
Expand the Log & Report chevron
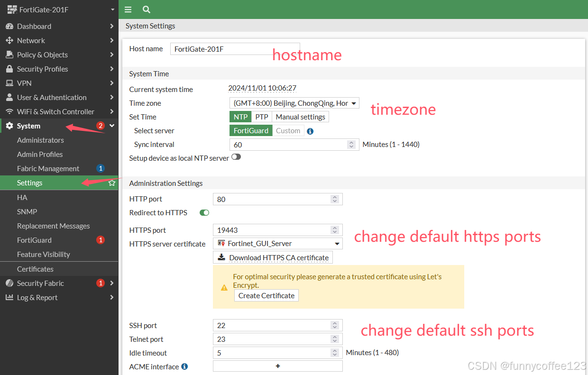click(112, 297)
